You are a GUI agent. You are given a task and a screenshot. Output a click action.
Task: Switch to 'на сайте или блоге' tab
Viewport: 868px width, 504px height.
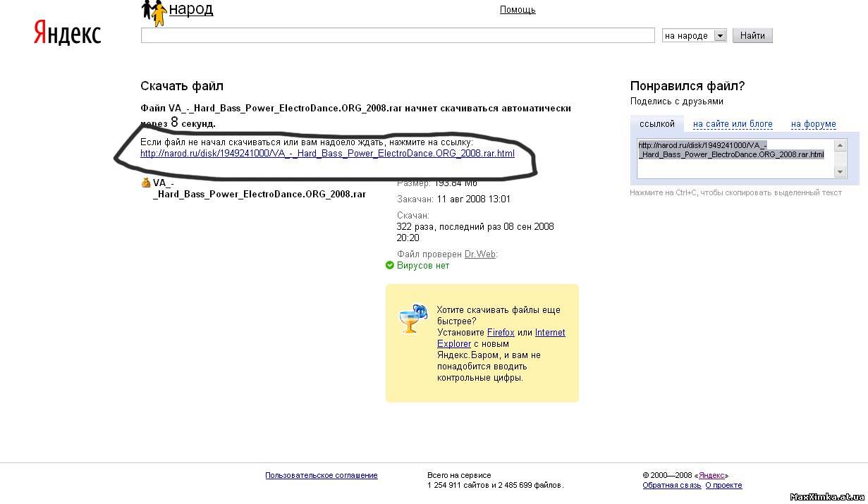(733, 124)
